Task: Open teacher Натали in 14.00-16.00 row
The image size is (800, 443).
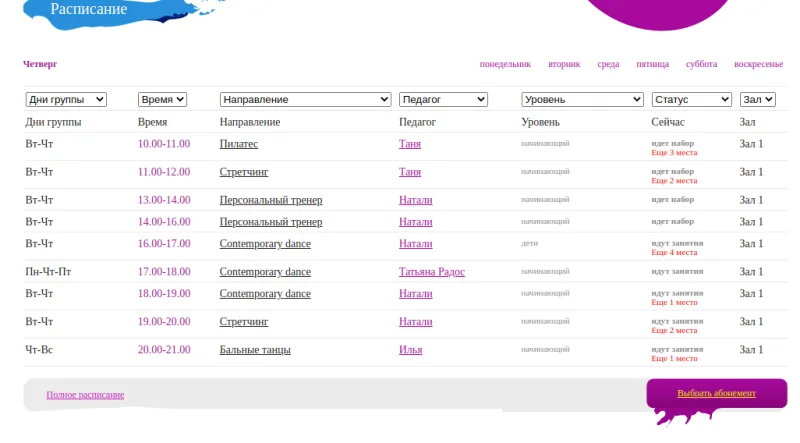Action: [415, 222]
